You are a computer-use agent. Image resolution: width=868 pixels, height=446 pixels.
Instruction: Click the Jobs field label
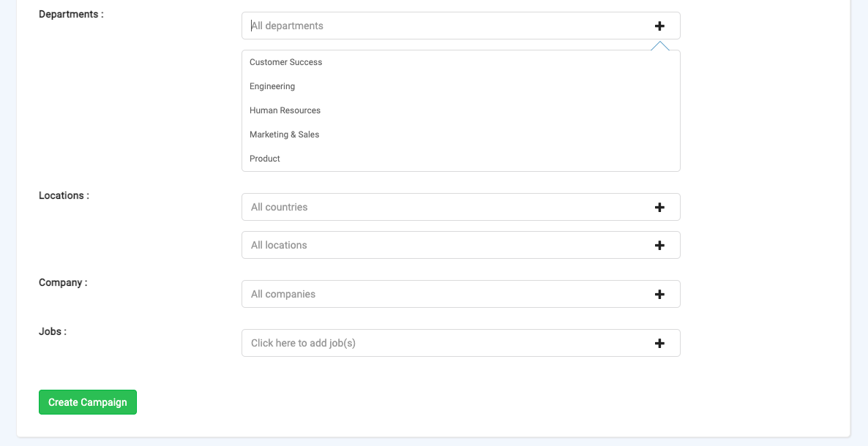[53, 331]
